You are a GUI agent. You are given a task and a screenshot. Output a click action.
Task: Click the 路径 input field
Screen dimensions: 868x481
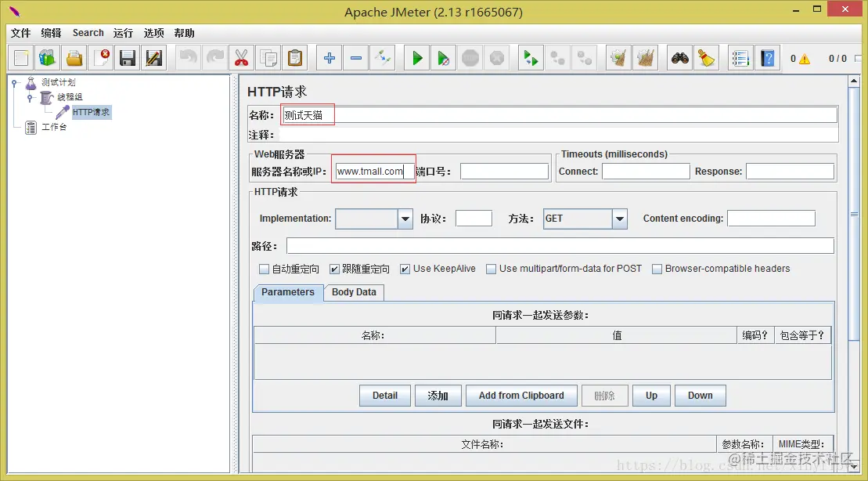(560, 245)
